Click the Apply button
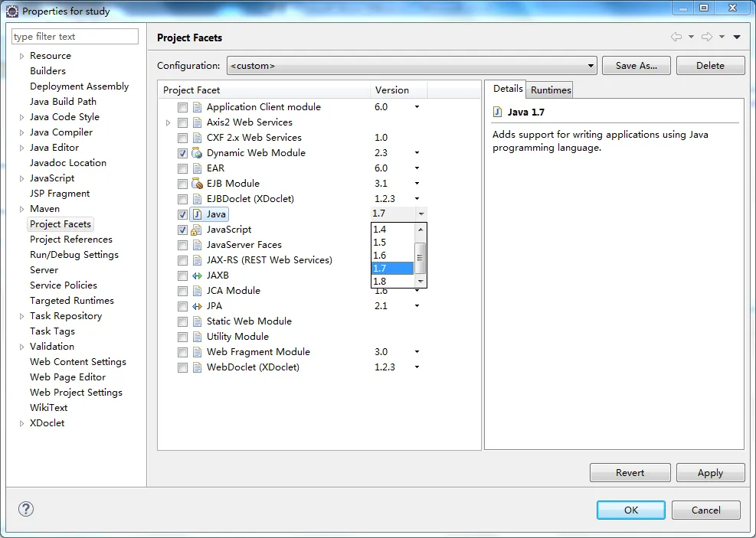Viewport: 756px width, 538px height. 710,473
